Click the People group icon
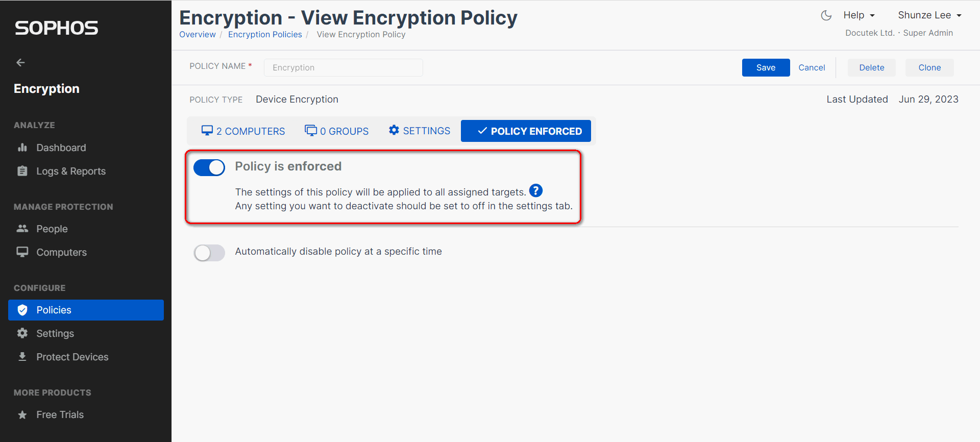The width and height of the screenshot is (980, 442). pyautogui.click(x=22, y=229)
